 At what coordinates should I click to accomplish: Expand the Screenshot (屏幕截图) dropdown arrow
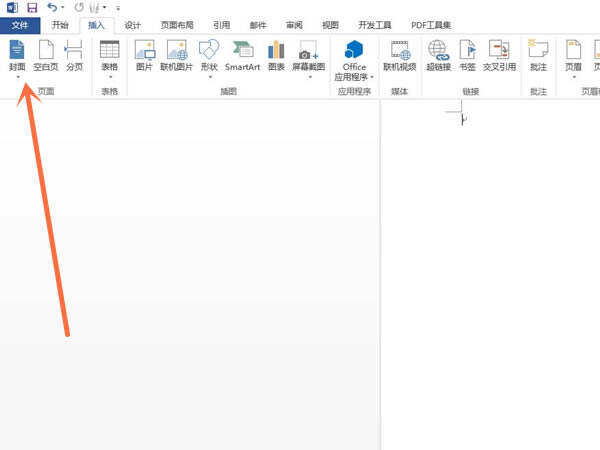click(x=310, y=77)
